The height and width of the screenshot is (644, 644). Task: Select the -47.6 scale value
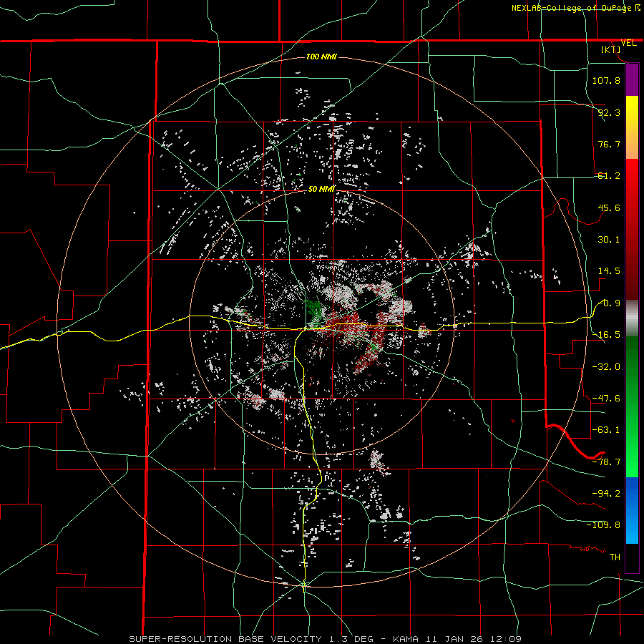pyautogui.click(x=606, y=399)
